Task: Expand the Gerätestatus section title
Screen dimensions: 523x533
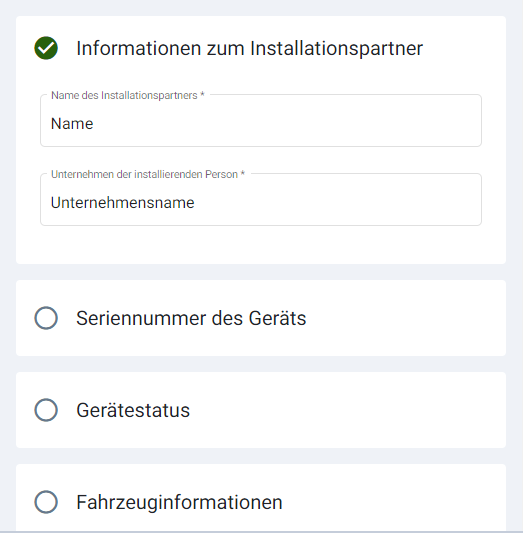Action: 133,410
